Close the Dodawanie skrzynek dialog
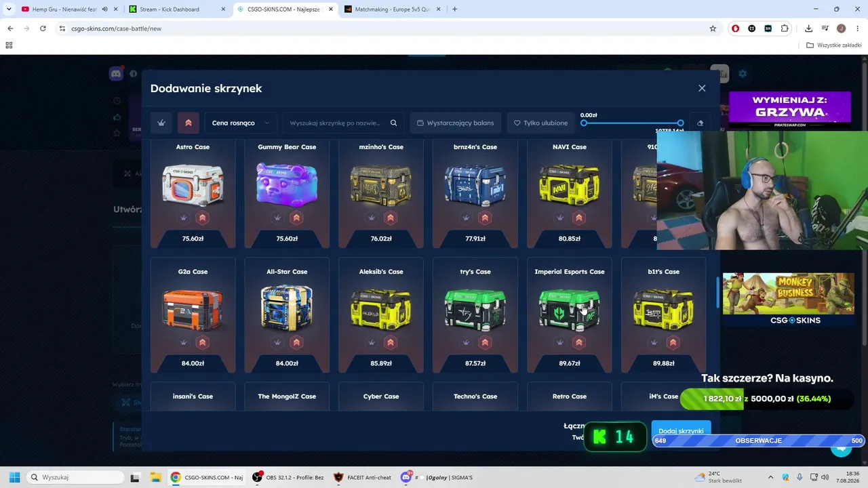This screenshot has height=488, width=868. (x=702, y=88)
